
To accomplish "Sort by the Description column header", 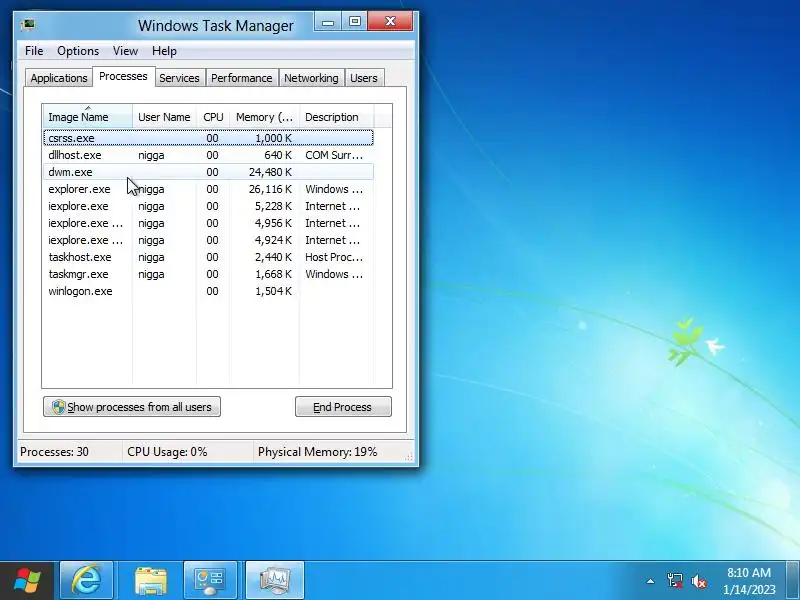I will 337,117.
